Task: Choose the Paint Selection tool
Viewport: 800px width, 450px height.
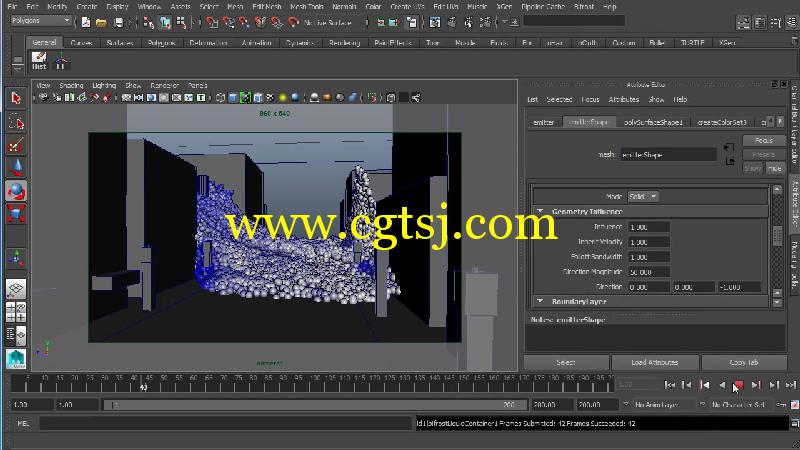Action: 16,145
